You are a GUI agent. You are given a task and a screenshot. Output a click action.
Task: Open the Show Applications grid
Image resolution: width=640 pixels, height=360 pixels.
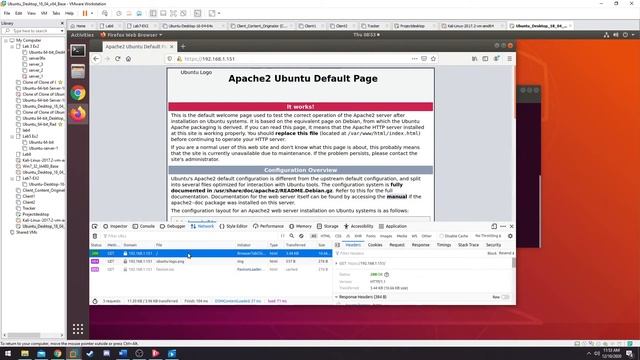point(78,329)
